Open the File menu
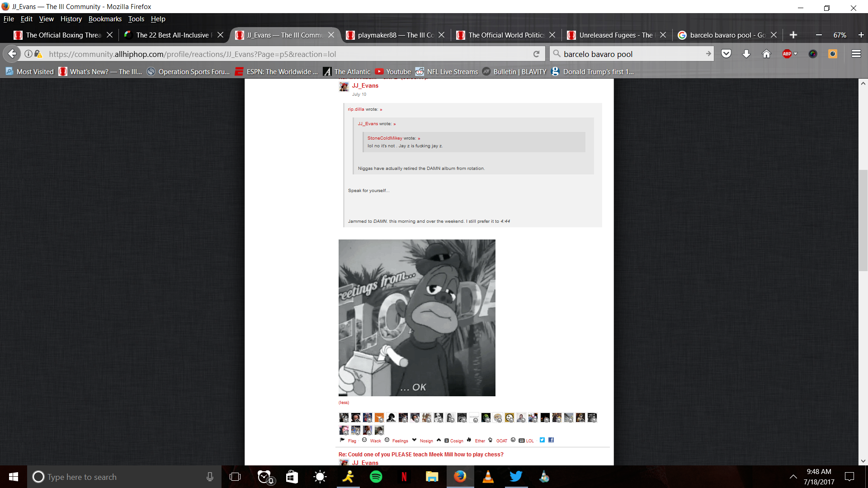The width and height of the screenshot is (868, 488). [x=9, y=19]
